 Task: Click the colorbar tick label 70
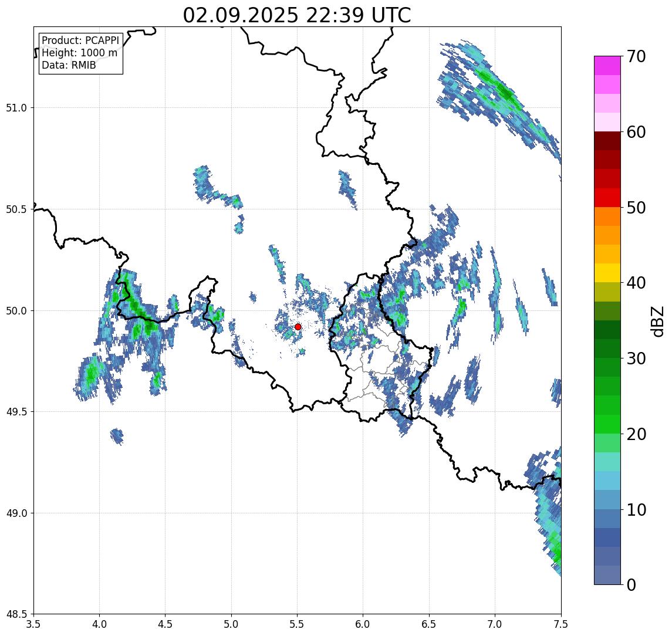coord(636,56)
